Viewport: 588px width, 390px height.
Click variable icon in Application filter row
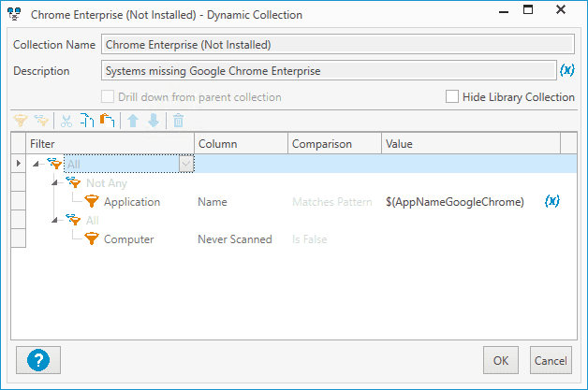[552, 201]
